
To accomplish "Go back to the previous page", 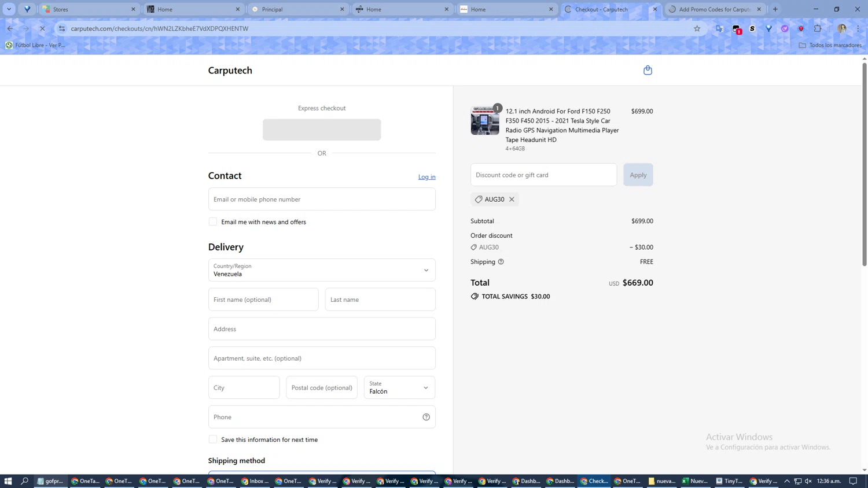I will [10, 28].
